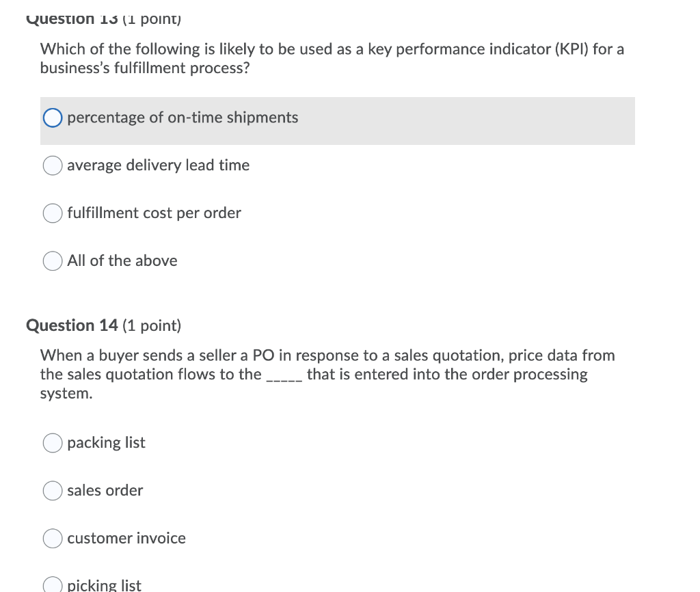This screenshot has width=700, height=592.
Task: Click the Question 14 heading
Action: point(103,325)
